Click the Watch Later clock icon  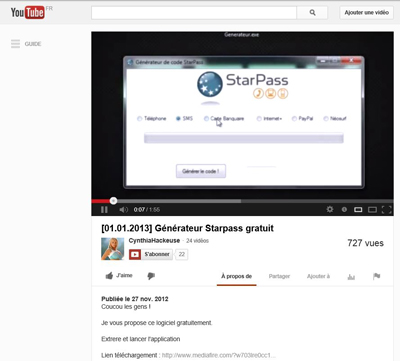pos(344,209)
